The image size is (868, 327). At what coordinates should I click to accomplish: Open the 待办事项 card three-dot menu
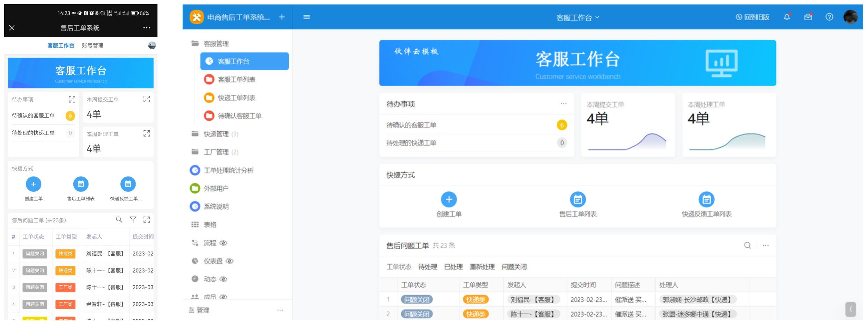pos(564,104)
